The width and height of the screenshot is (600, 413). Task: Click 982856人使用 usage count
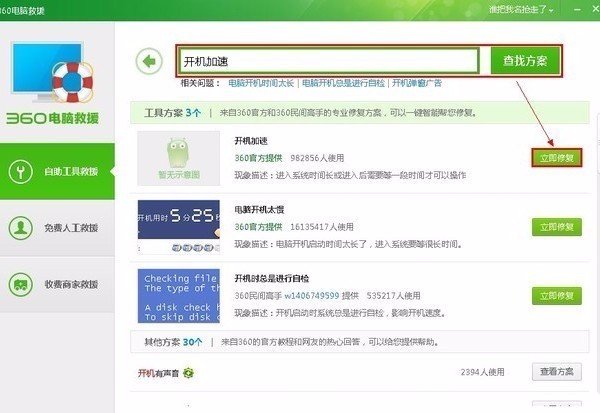317,158
